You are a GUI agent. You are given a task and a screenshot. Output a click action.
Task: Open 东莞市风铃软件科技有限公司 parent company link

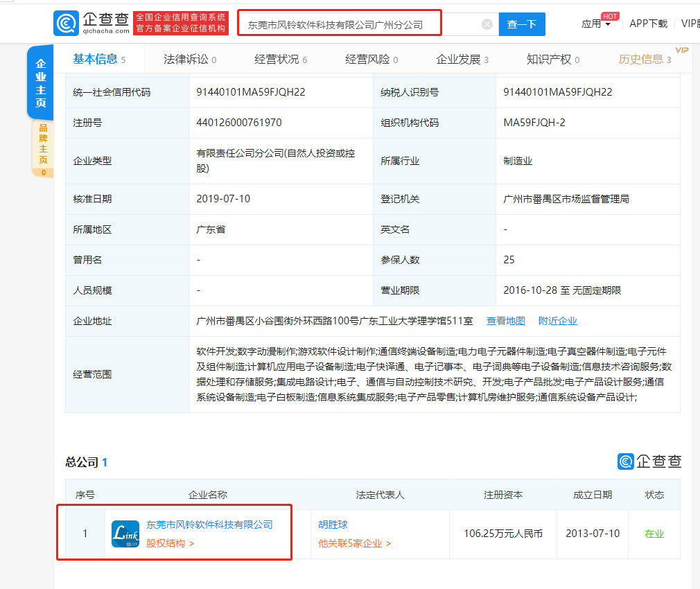pos(209,525)
